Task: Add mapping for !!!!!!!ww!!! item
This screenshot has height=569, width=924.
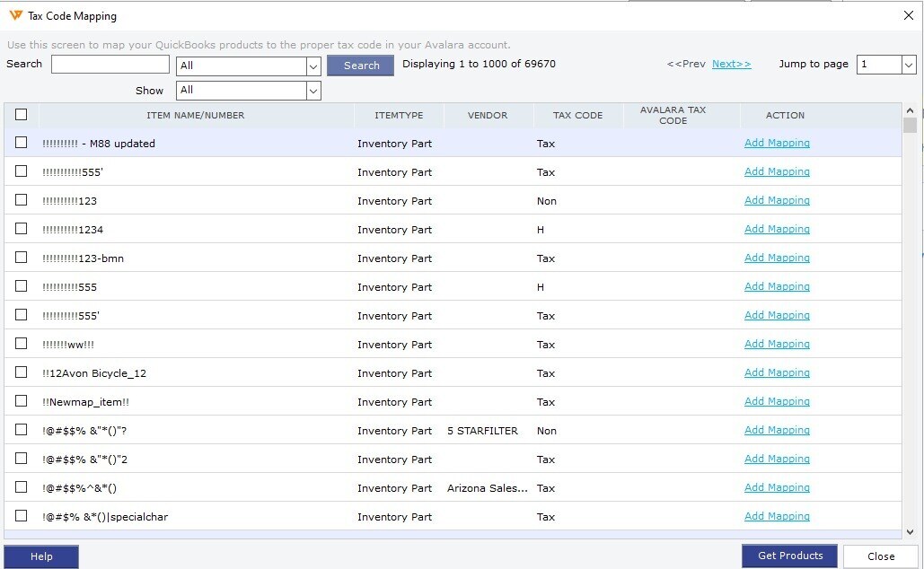Action: tap(777, 344)
